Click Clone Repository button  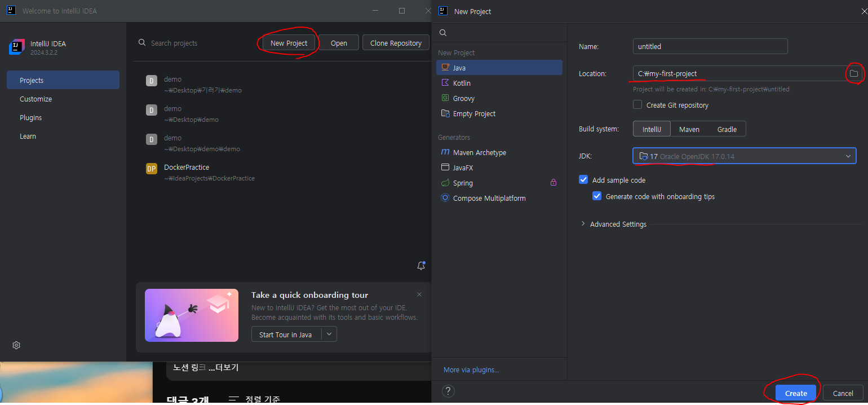(x=396, y=43)
